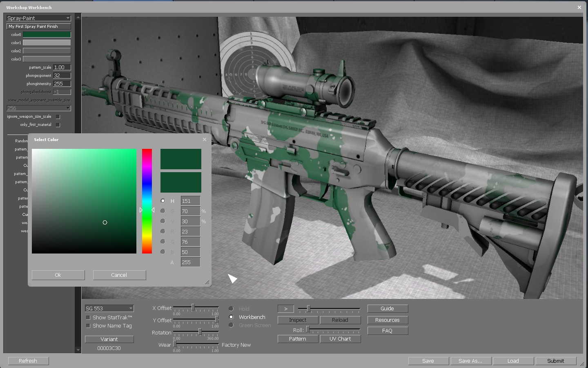Click the phongintensity value field
The width and height of the screenshot is (588, 368).
[x=62, y=84]
